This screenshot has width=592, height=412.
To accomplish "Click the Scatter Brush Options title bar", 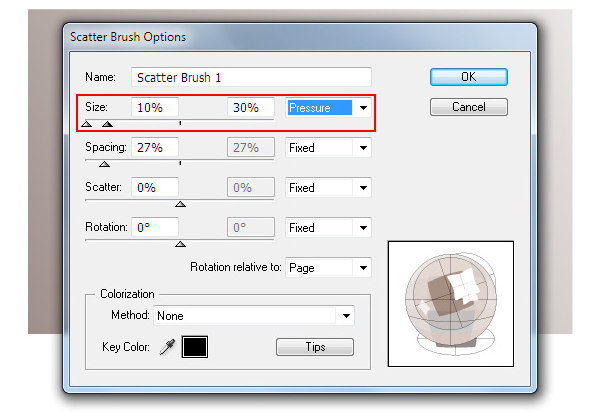I will (300, 37).
